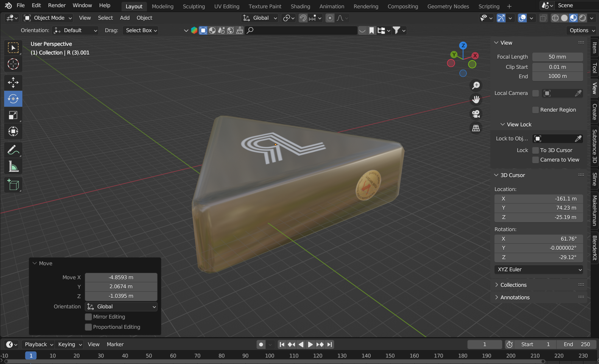Select the Move tool in toolbar

point(13,82)
